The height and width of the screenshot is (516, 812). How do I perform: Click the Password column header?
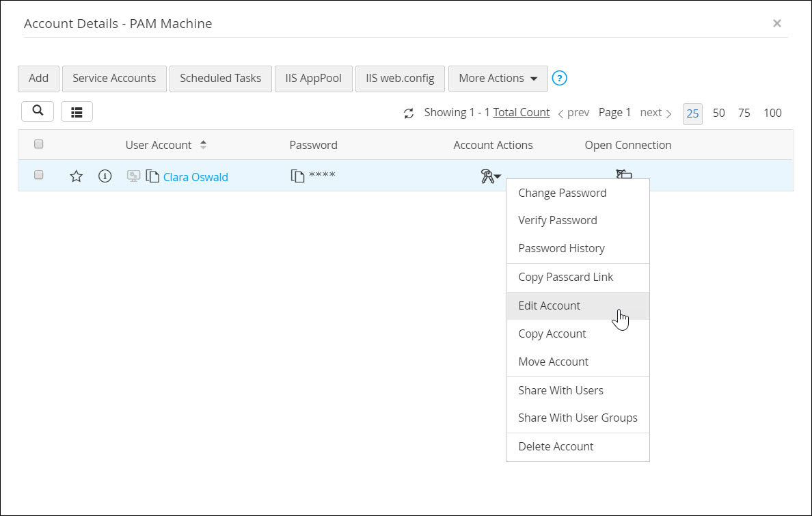coord(313,145)
